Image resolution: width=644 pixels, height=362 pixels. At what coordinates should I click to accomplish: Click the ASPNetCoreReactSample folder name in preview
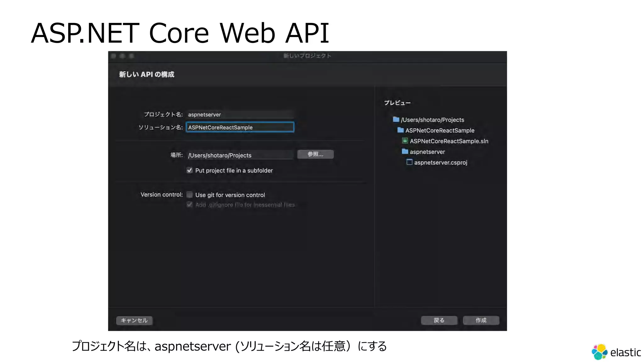coord(440,130)
